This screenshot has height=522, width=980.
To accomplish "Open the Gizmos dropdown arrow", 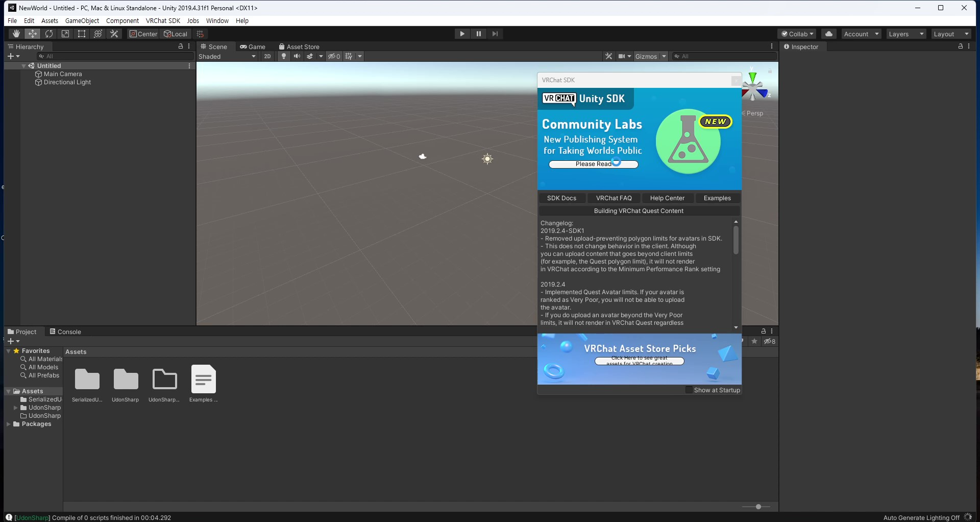I will [x=664, y=56].
